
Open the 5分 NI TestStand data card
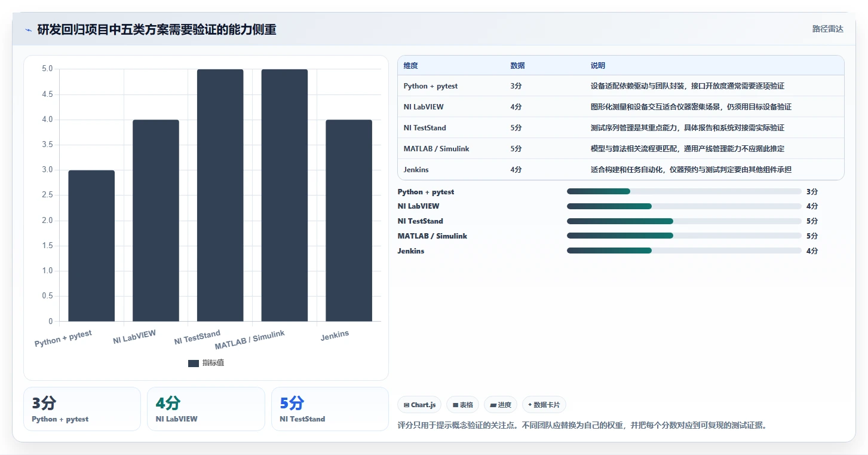pos(330,409)
